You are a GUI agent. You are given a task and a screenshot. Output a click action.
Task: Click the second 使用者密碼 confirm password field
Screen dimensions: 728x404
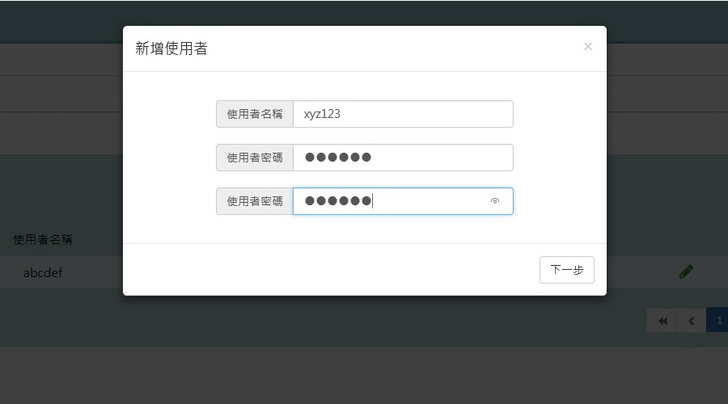click(403, 201)
